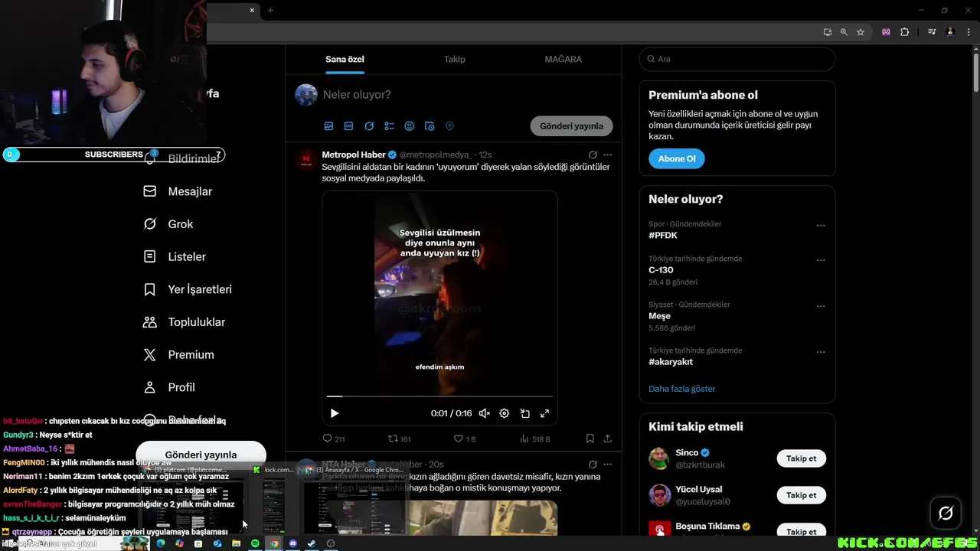Follow Sinco with Takip et
This screenshot has width=980, height=551.
click(802, 458)
